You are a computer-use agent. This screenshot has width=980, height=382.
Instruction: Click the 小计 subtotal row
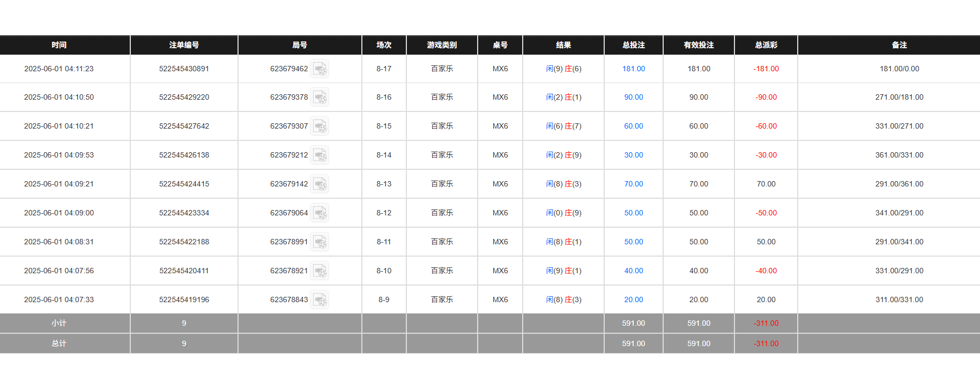click(x=60, y=323)
